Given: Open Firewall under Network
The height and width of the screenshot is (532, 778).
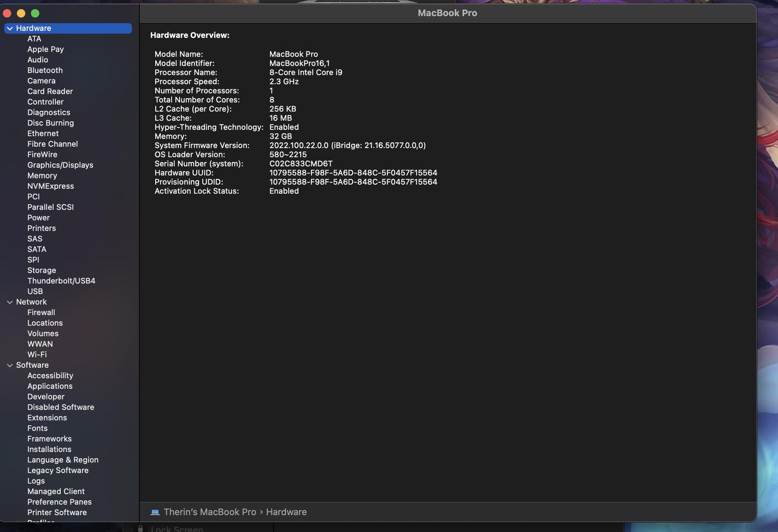Looking at the screenshot, I should pyautogui.click(x=41, y=312).
